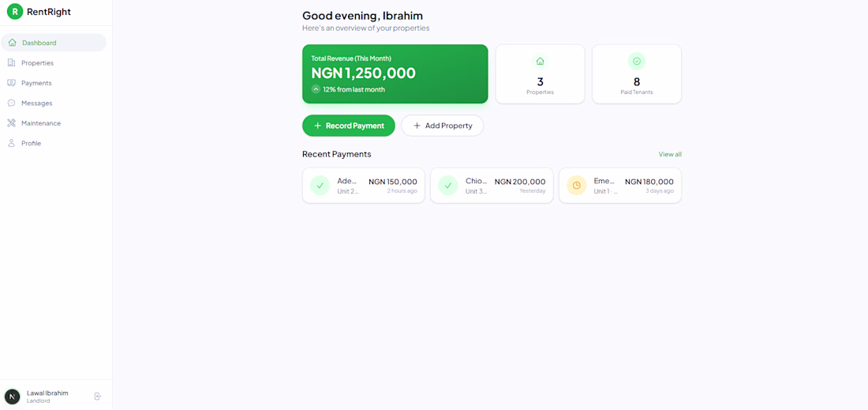The image size is (868, 410).
Task: Open Messages from the sidebar
Action: (36, 103)
